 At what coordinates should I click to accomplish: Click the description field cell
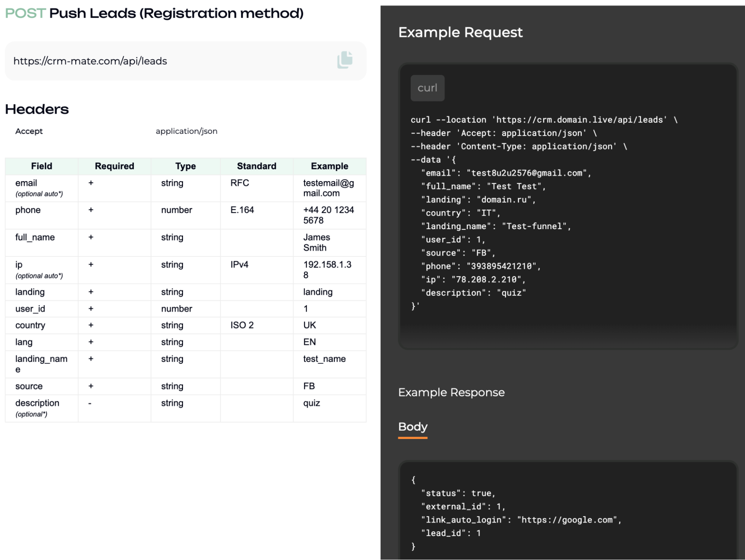coord(37,403)
